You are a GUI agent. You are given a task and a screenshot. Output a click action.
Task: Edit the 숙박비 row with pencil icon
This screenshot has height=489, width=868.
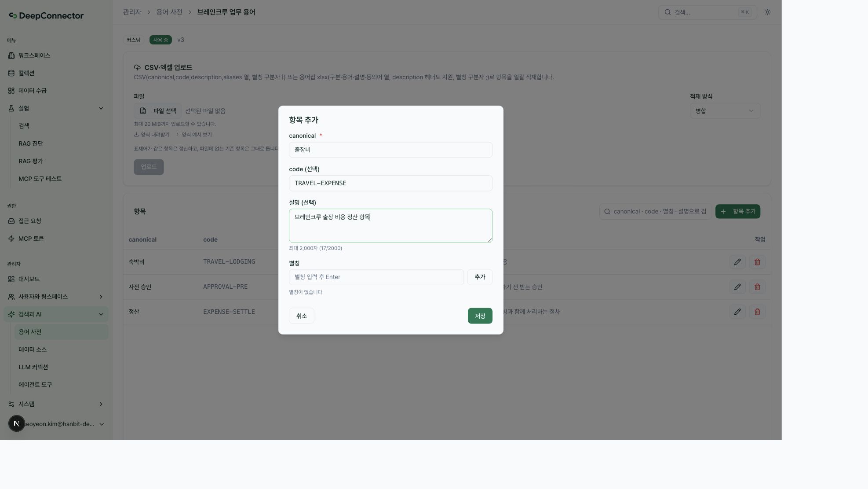click(x=737, y=262)
